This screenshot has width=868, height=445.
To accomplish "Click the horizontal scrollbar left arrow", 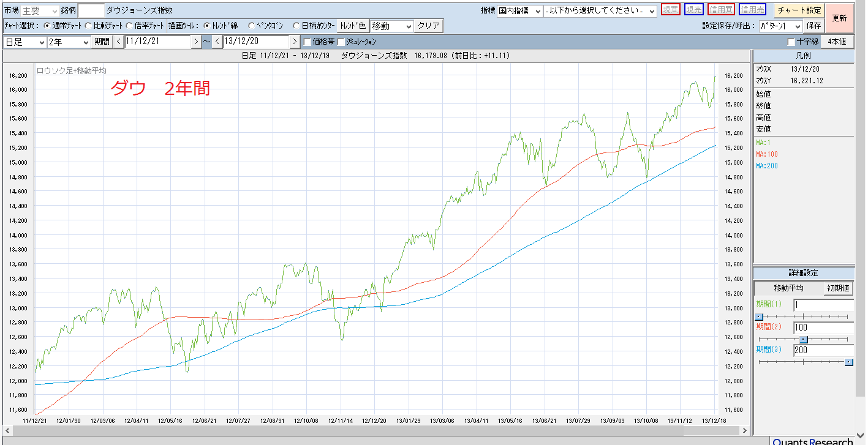I will tap(7, 430).
